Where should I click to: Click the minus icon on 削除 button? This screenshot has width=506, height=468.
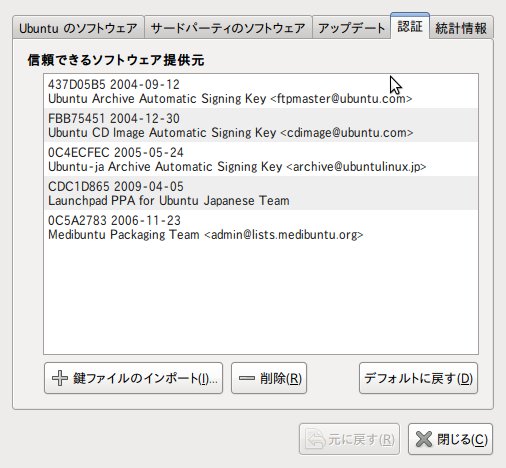tap(247, 378)
